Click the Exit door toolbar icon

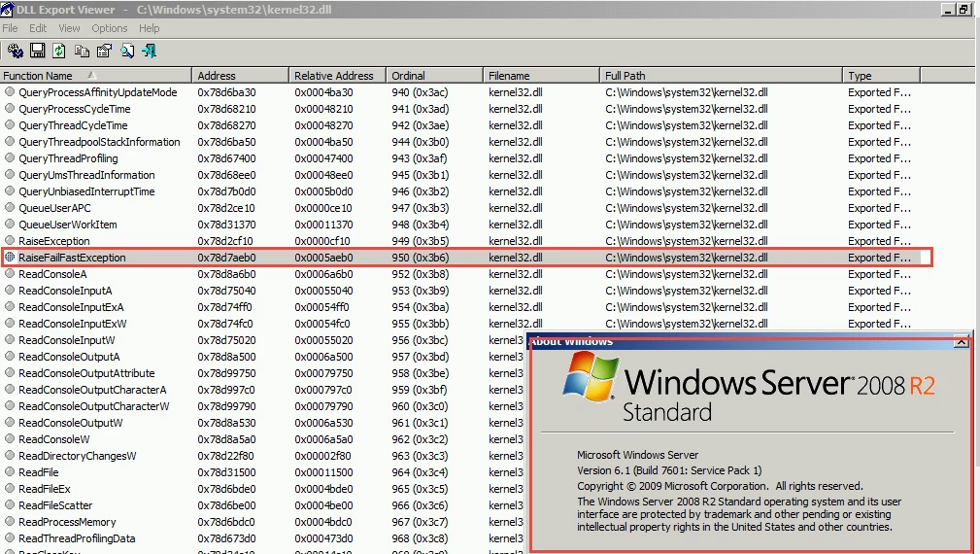(x=149, y=51)
